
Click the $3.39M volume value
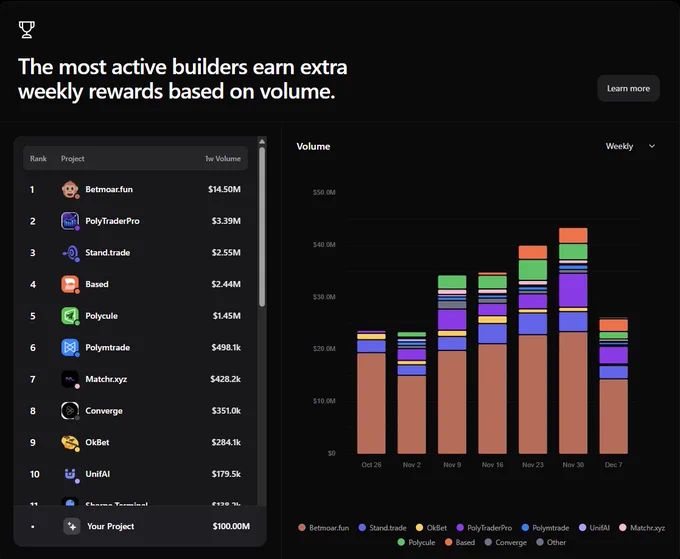coord(226,221)
